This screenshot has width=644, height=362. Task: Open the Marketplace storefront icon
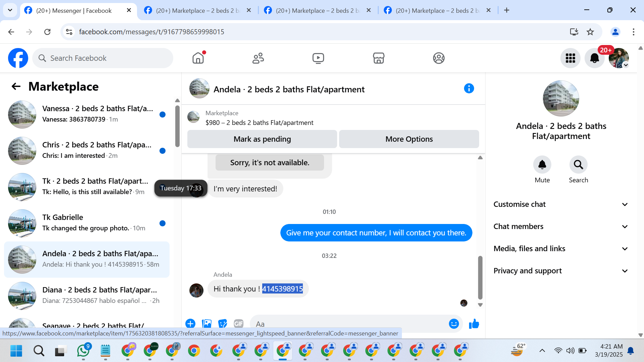(x=378, y=58)
